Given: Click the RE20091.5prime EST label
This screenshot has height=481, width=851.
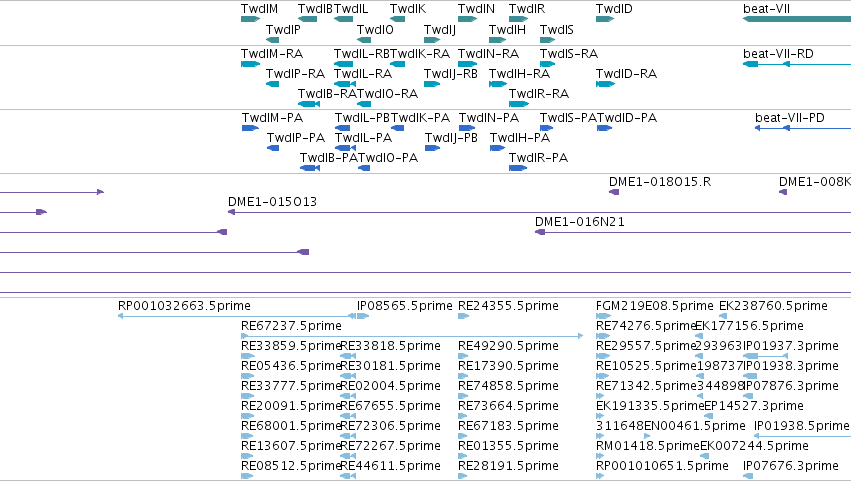Looking at the screenshot, I should (291, 407).
